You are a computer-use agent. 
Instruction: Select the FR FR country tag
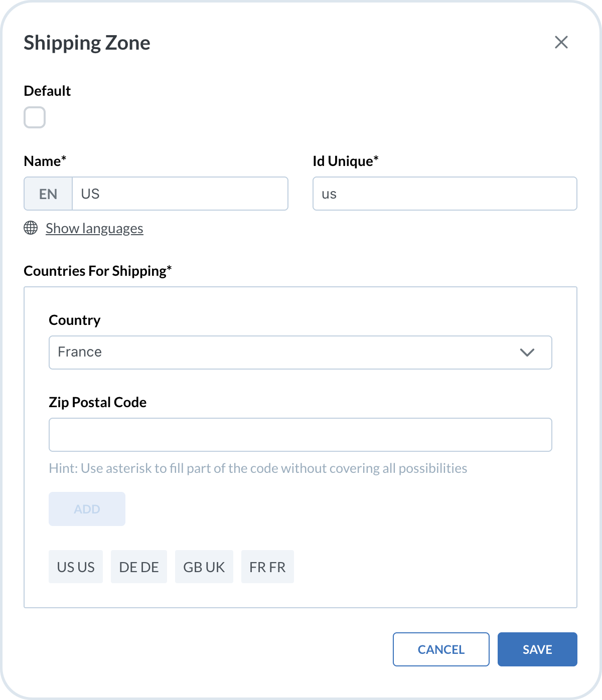(x=267, y=567)
